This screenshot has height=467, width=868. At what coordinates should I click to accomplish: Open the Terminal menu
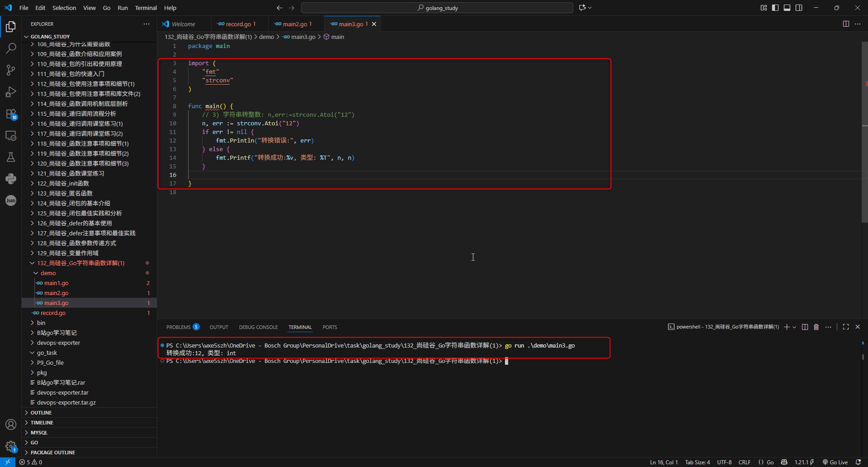tap(146, 8)
